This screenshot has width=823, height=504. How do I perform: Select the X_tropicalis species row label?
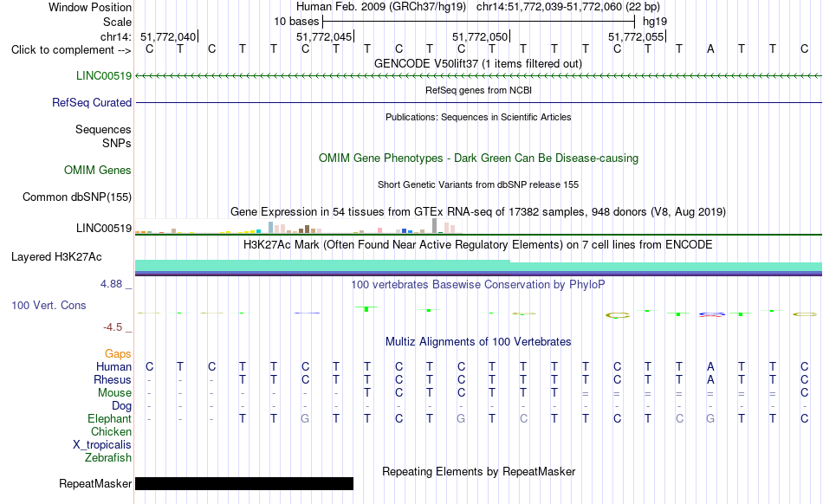coord(102,445)
